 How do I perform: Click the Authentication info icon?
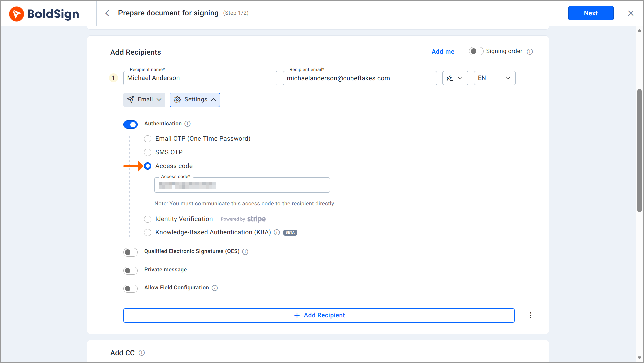tap(188, 124)
